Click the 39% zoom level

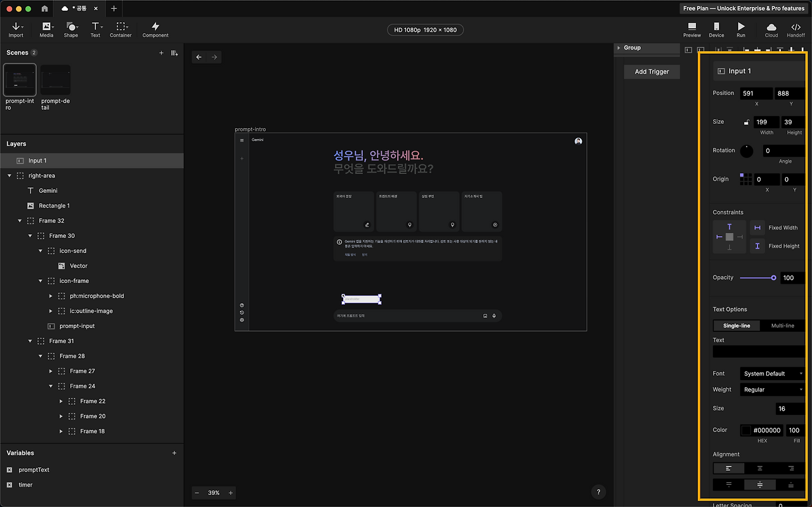coord(214,493)
